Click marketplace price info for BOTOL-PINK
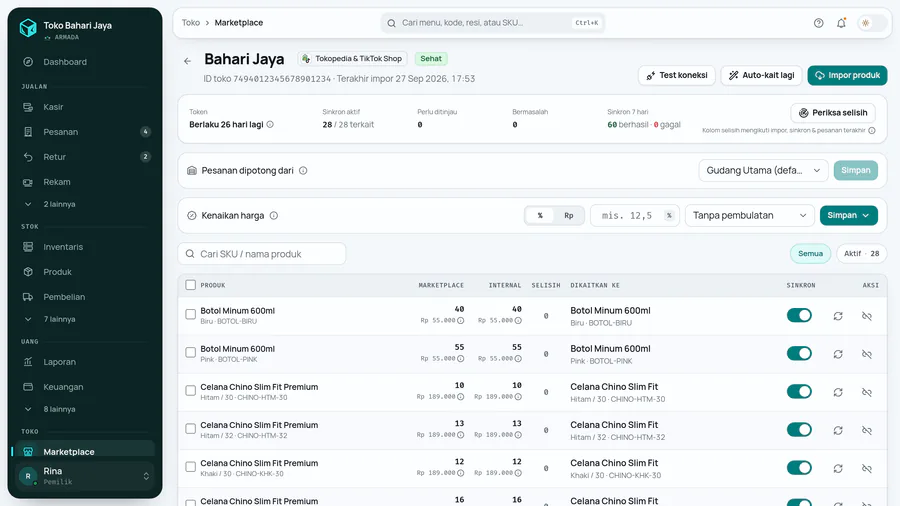Screen dimensions: 900x506 click(460, 359)
